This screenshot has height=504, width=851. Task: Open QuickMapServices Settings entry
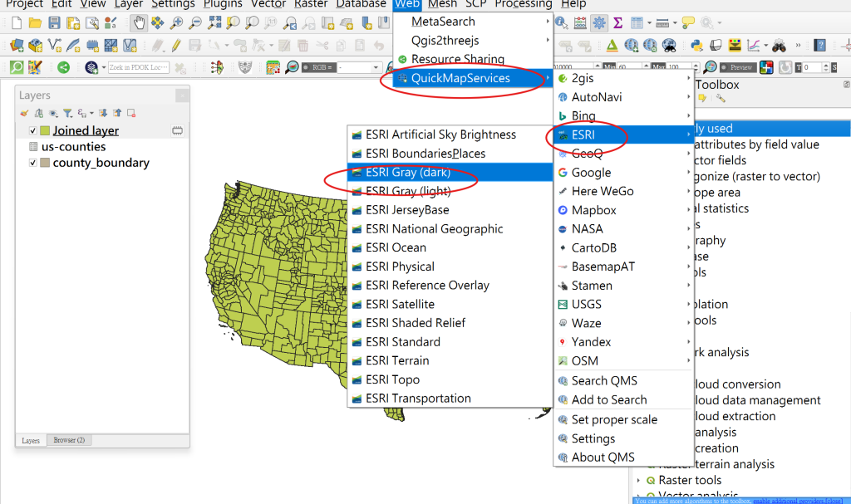click(623, 438)
